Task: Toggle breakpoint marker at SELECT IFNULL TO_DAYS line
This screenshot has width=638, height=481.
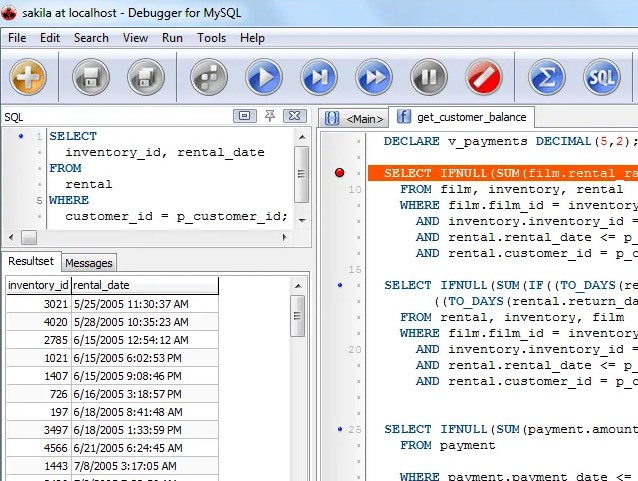Action: click(340, 285)
